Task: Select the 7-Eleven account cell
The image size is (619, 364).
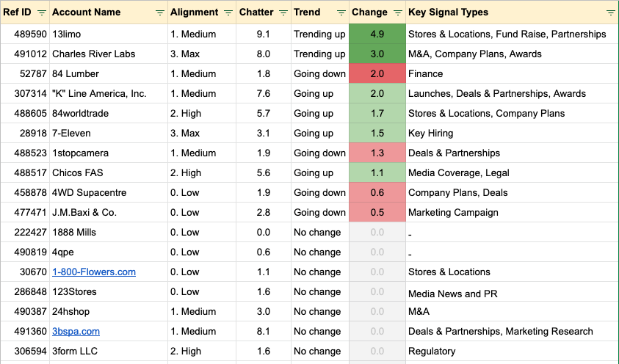Action: click(x=109, y=134)
